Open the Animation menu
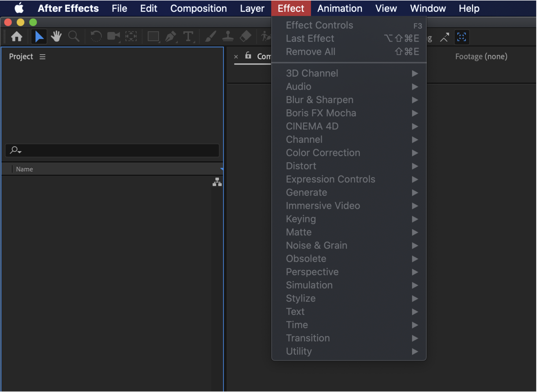Image resolution: width=537 pixels, height=392 pixels. pyautogui.click(x=340, y=8)
